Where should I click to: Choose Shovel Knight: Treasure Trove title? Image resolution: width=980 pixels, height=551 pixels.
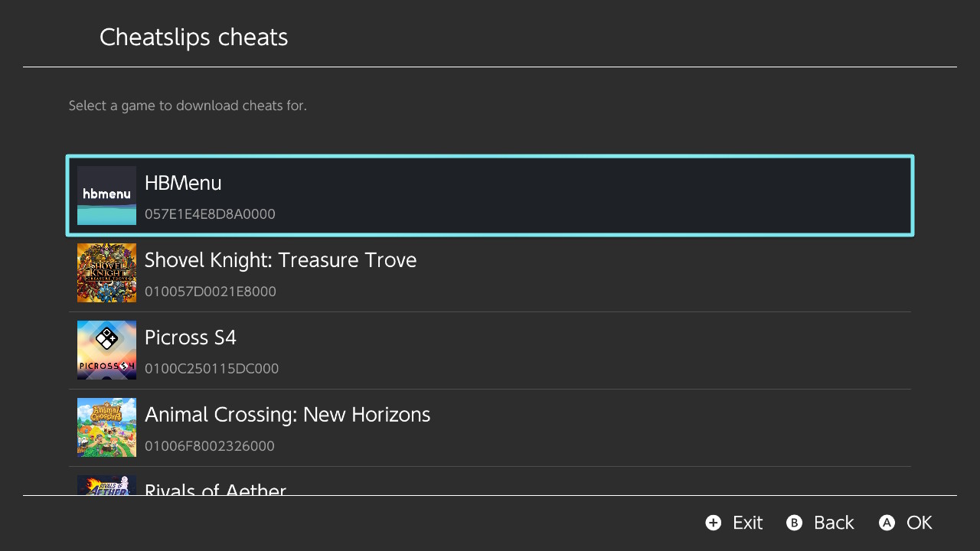(x=280, y=260)
